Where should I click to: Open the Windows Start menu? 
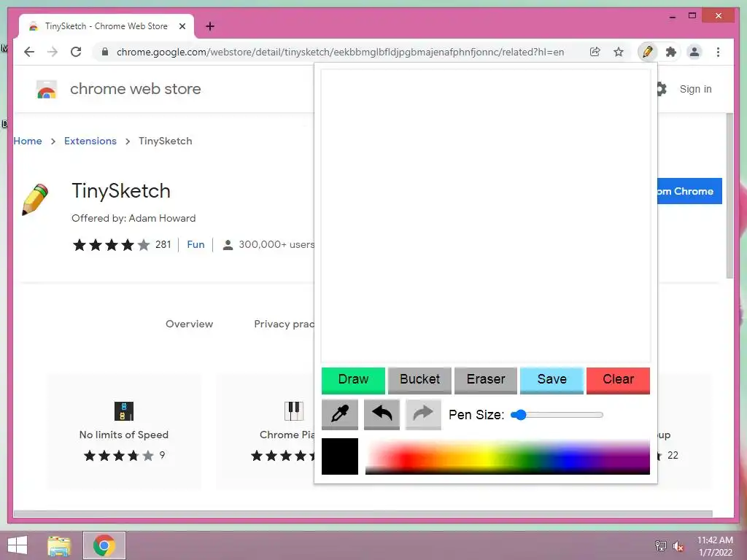18,545
